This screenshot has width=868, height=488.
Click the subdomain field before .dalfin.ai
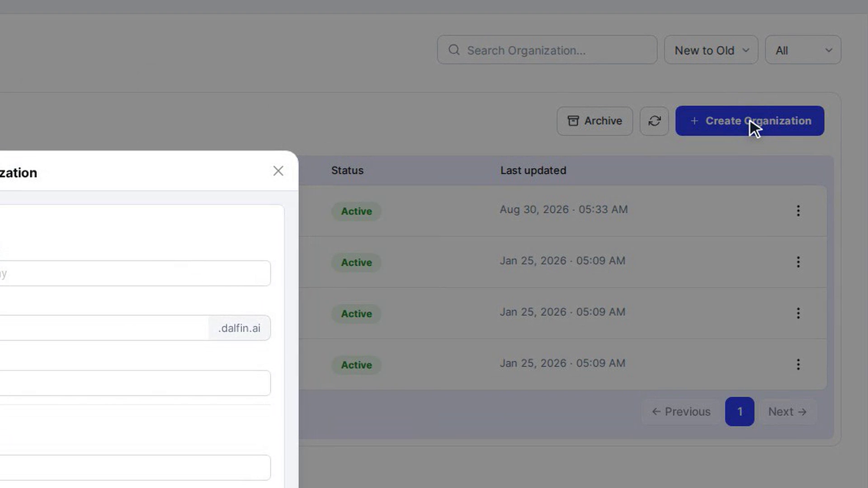(104, 328)
